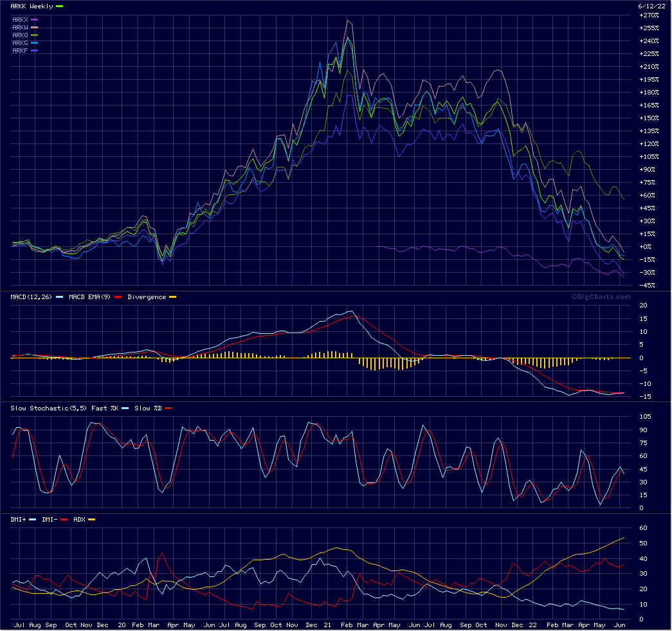672x631 pixels.
Task: Click the 50 value on DMI axis
Action: 643,544
